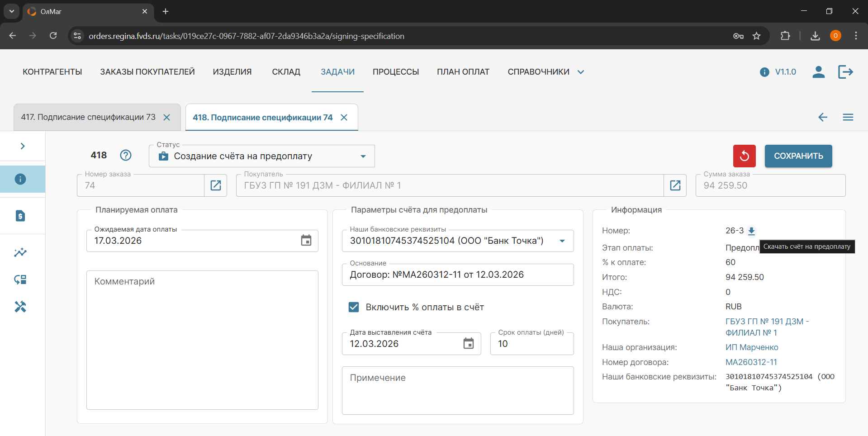Expand the Статус dropdown
This screenshot has height=436, width=868.
tap(363, 156)
